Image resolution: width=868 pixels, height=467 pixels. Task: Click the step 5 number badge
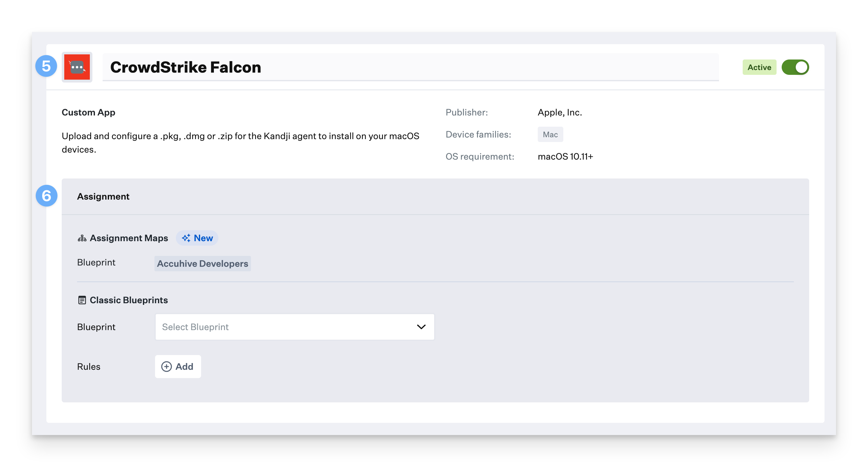point(46,66)
